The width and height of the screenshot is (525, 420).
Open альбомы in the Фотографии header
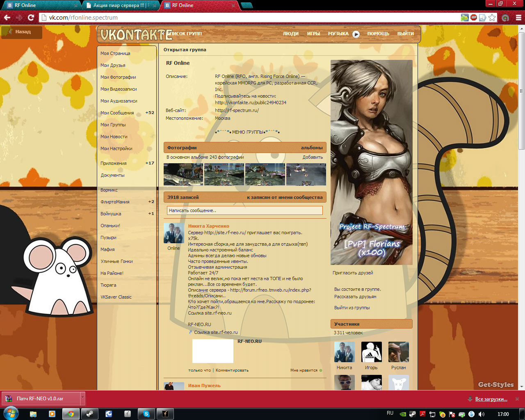pos(312,148)
